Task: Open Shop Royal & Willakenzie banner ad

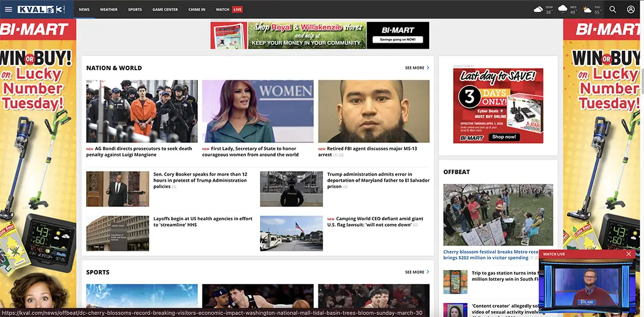Action: pyautogui.click(x=307, y=35)
